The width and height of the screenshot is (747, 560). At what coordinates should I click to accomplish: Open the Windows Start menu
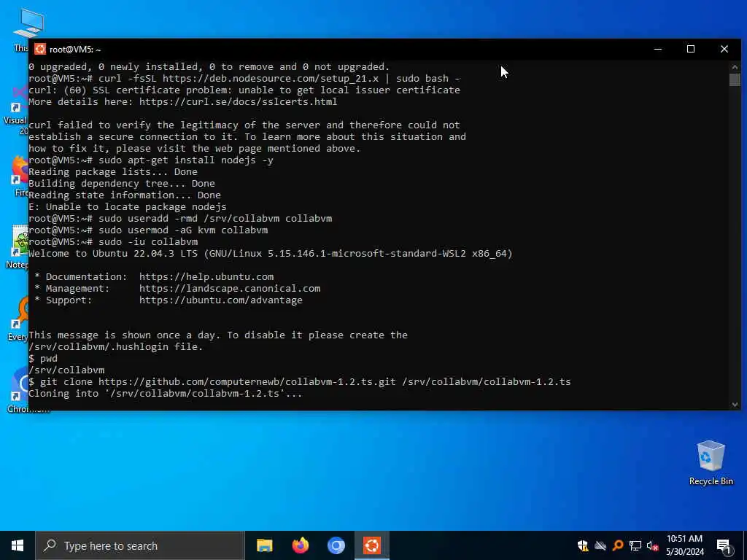click(x=18, y=545)
